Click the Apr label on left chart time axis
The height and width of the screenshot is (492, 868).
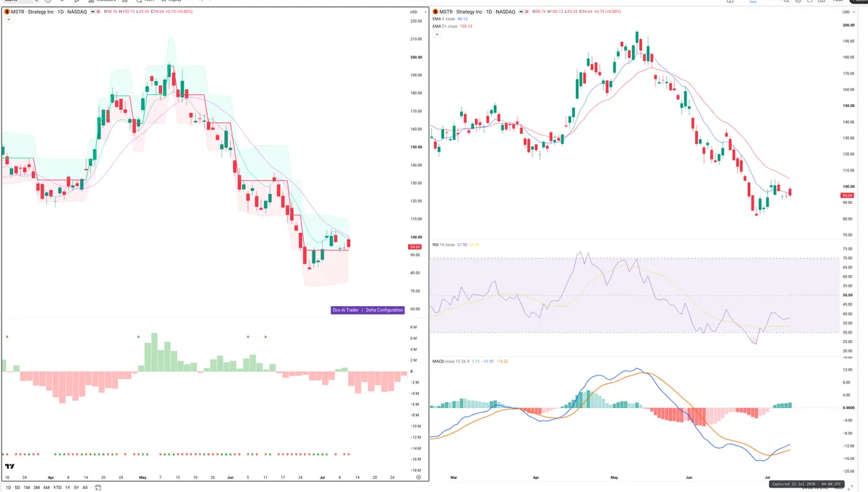tap(51, 478)
